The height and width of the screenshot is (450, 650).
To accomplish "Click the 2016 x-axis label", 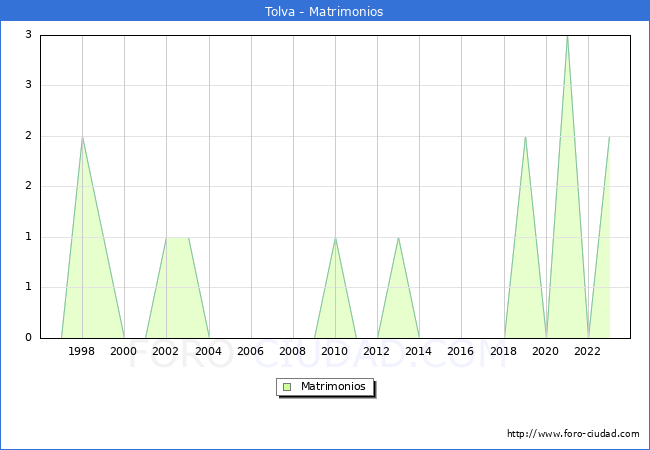I will pos(461,351).
